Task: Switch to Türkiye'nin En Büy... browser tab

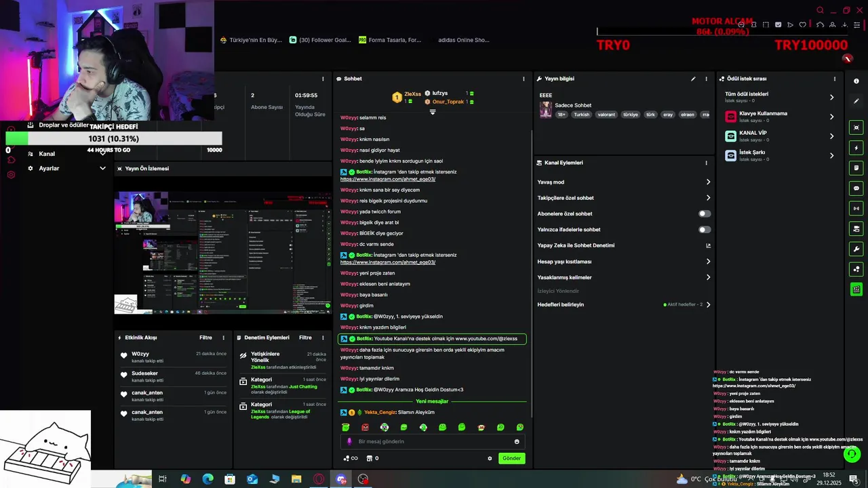Action: tap(251, 40)
